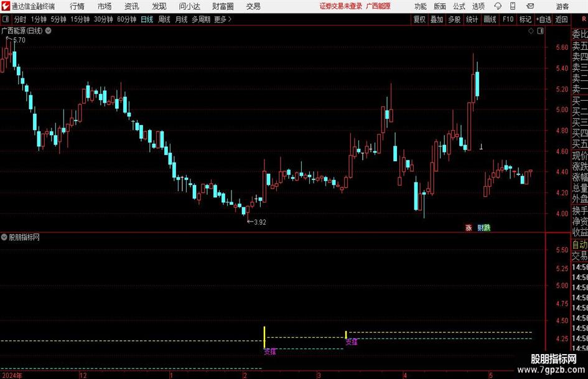Click the 叠加 overlay button
Image resolution: width=588 pixels, height=379 pixels.
[x=437, y=19]
